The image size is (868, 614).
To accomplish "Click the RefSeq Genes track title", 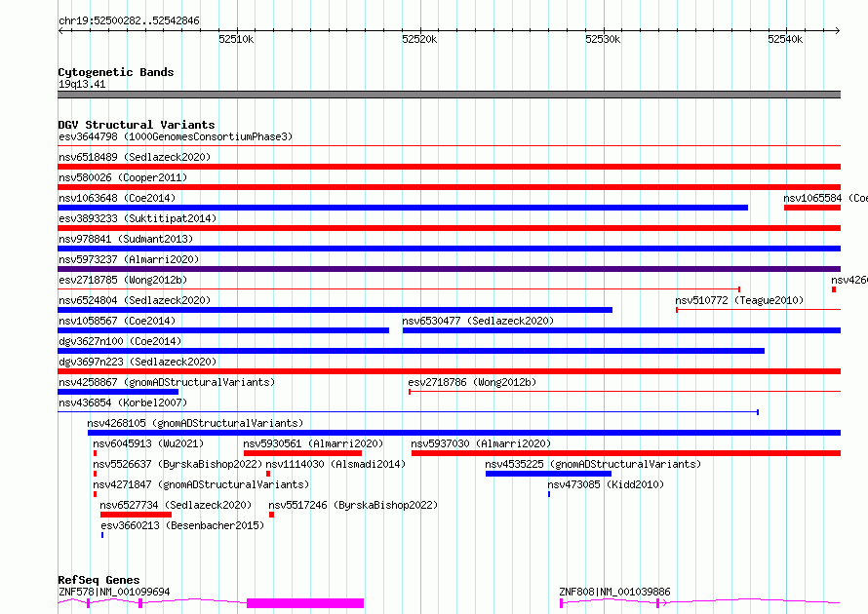I will [x=99, y=580].
